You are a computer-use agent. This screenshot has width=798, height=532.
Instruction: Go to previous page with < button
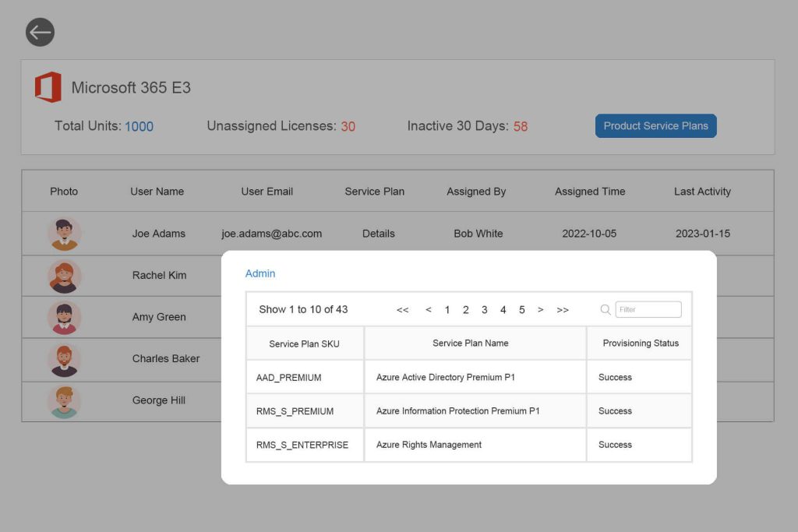429,309
